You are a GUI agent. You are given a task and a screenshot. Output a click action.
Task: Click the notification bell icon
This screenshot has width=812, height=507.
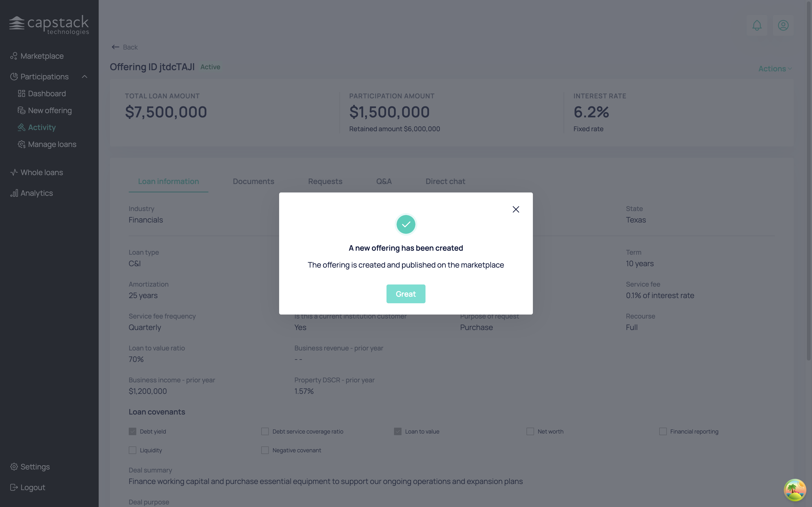tap(757, 26)
